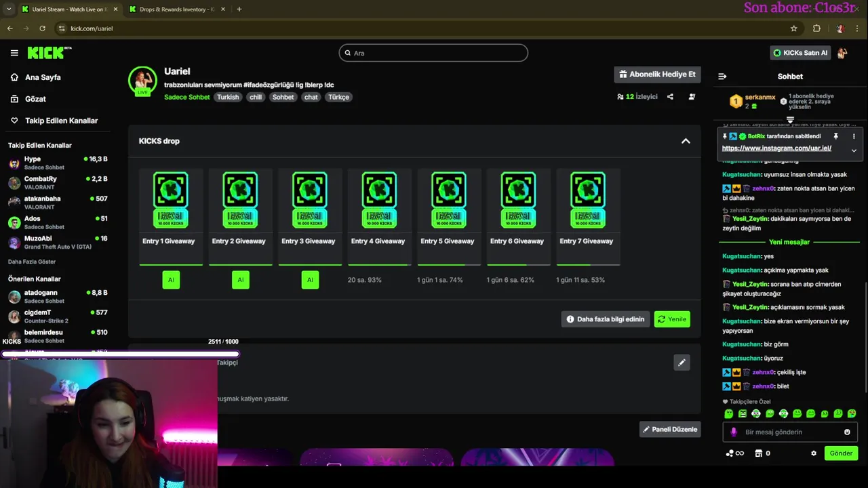
Task: Open the cigdemT recommended channel
Action: (58, 316)
